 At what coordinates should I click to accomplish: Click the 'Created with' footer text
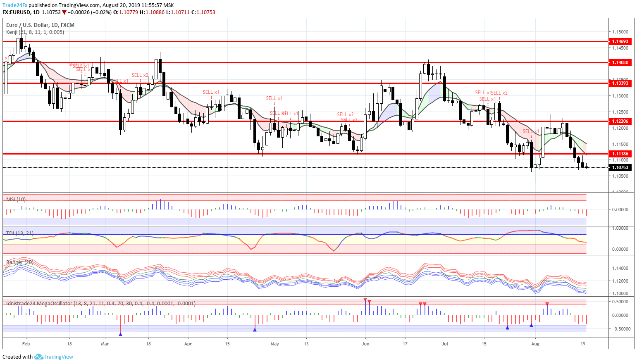point(17,357)
